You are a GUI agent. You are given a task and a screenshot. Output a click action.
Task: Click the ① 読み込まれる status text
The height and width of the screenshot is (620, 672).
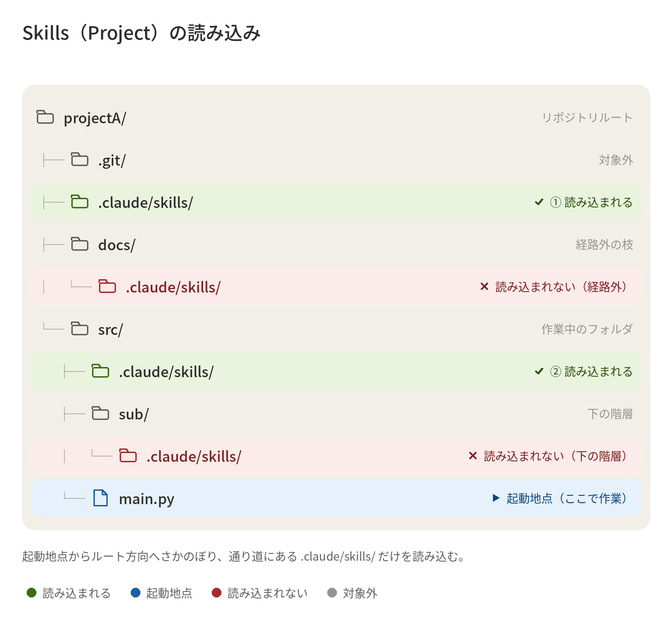point(591,202)
